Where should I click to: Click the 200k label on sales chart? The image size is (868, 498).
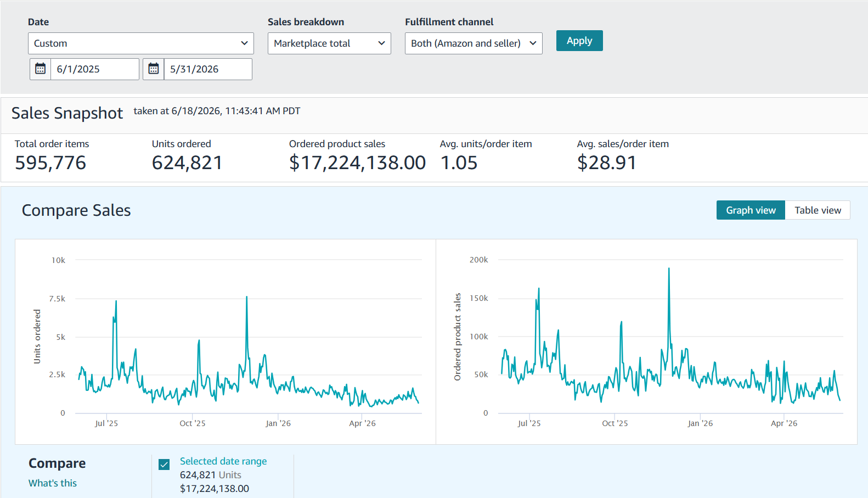coord(478,260)
